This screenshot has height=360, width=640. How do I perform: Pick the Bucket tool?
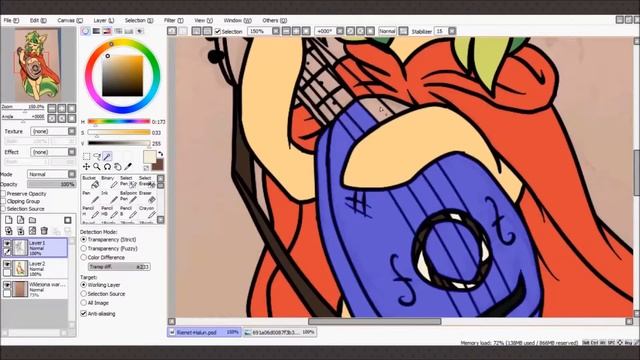[91, 182]
